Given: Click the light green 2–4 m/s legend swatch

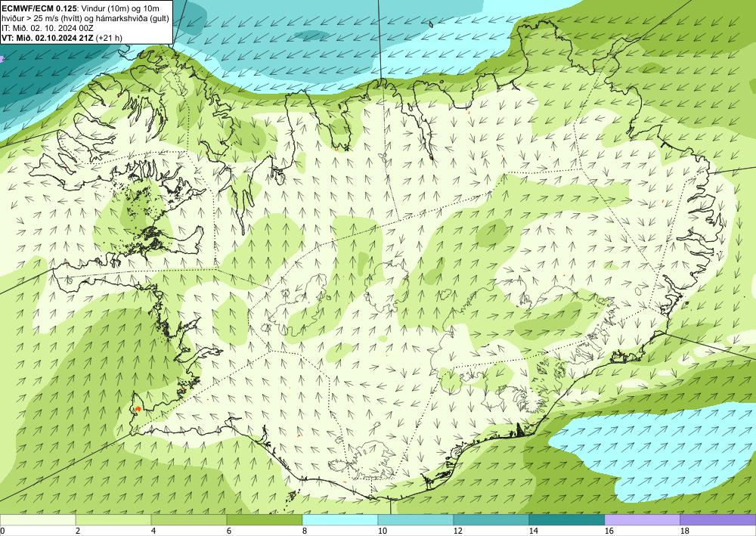Looking at the screenshot, I should click(113, 520).
